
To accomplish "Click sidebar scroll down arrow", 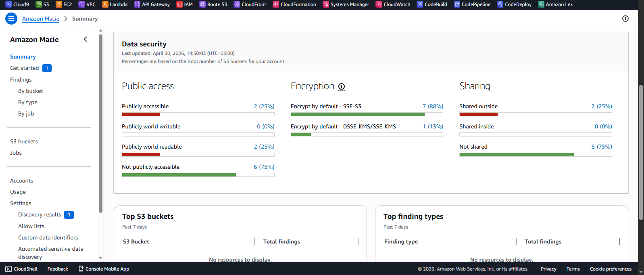I will point(100,258).
